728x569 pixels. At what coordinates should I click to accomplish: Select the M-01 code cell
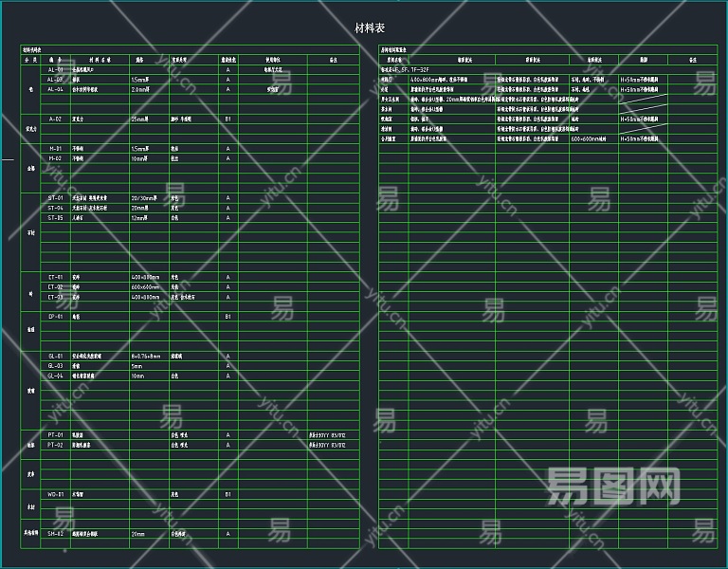[55, 149]
